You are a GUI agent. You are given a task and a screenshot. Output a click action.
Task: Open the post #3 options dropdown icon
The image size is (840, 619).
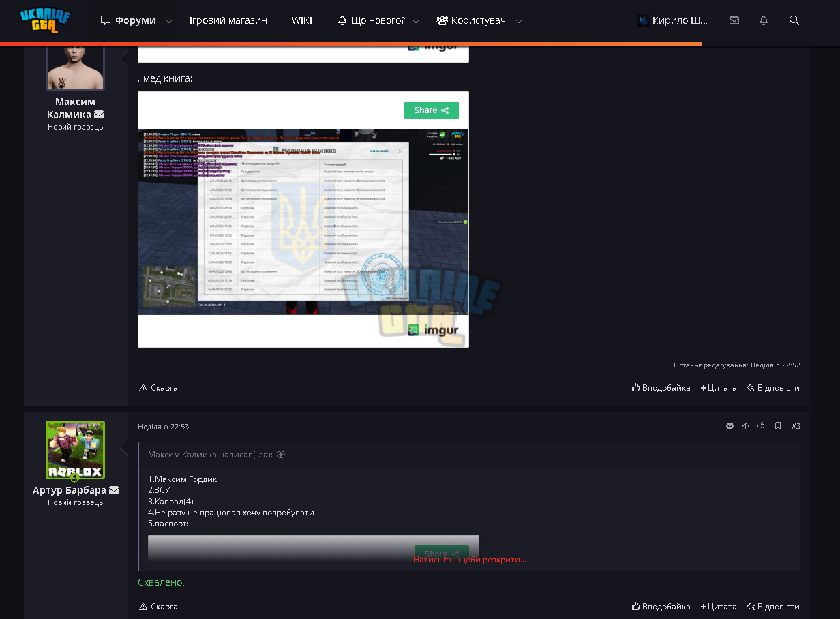click(x=730, y=426)
